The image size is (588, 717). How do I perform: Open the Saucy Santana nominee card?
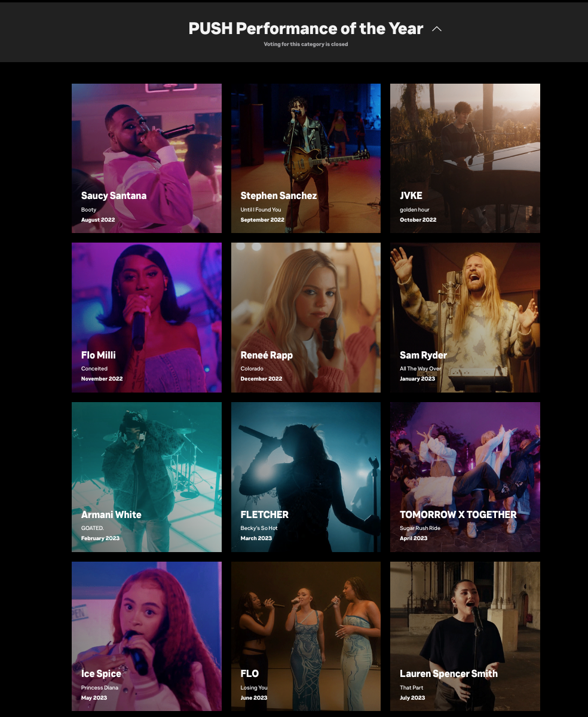pos(146,158)
